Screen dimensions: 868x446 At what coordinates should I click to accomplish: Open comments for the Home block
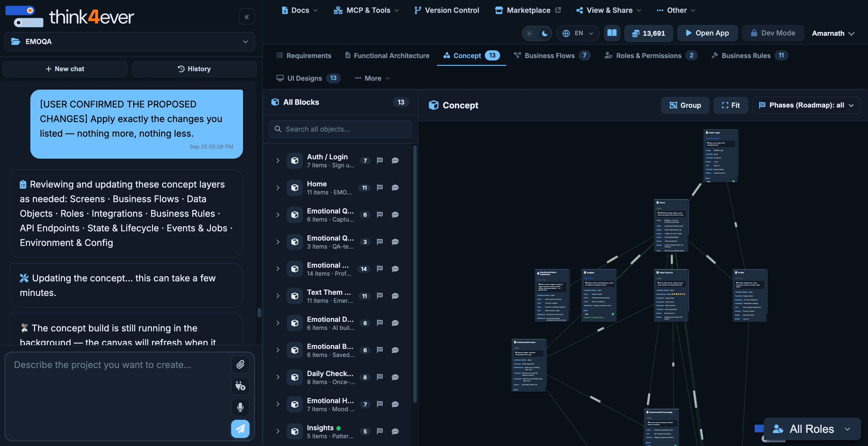pos(395,188)
